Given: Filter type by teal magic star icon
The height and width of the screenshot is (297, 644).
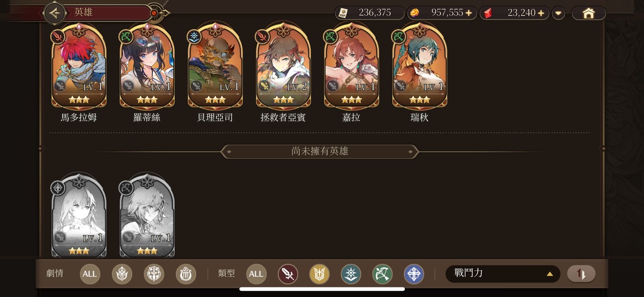Looking at the screenshot, I should pyautogui.click(x=351, y=274).
